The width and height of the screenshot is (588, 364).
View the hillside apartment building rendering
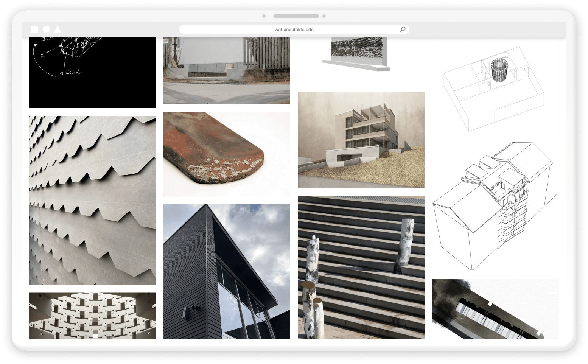361,140
